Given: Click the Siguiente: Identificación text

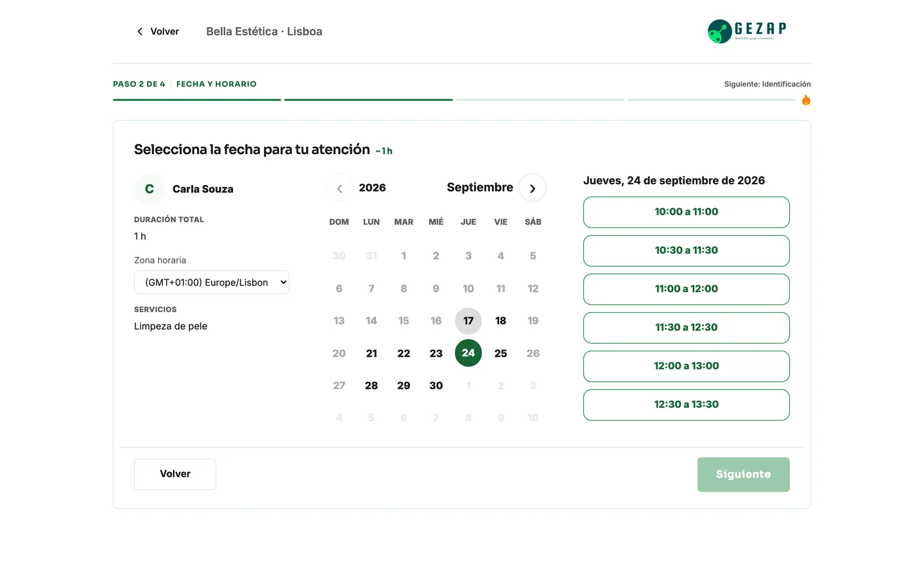Looking at the screenshot, I should (x=767, y=84).
